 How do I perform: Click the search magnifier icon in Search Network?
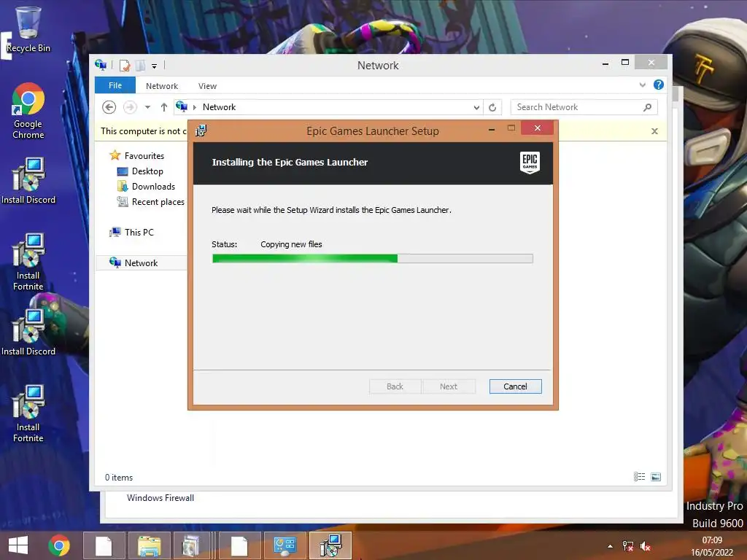point(648,107)
